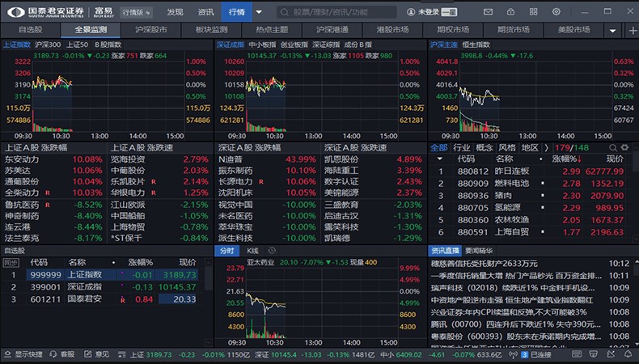Toggle the 行情版 version switch
The height and width of the screenshot is (364, 639).
coord(136,12)
